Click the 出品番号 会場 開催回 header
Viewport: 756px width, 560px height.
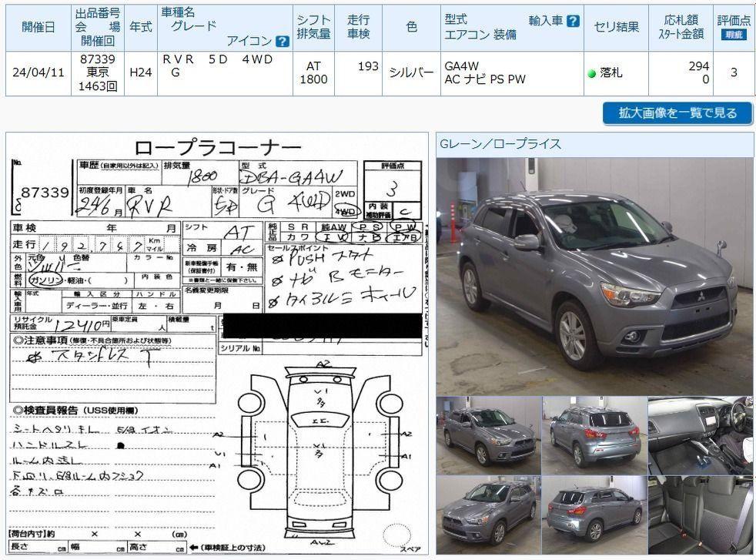98,28
